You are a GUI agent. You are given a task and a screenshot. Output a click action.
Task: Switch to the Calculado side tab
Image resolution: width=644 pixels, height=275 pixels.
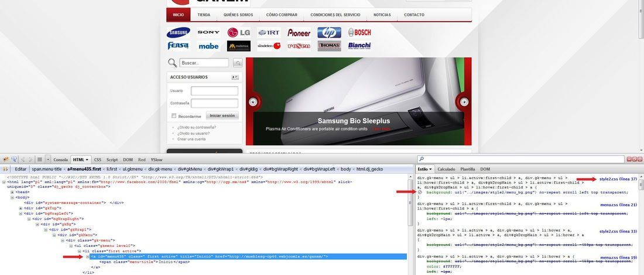click(x=446, y=169)
